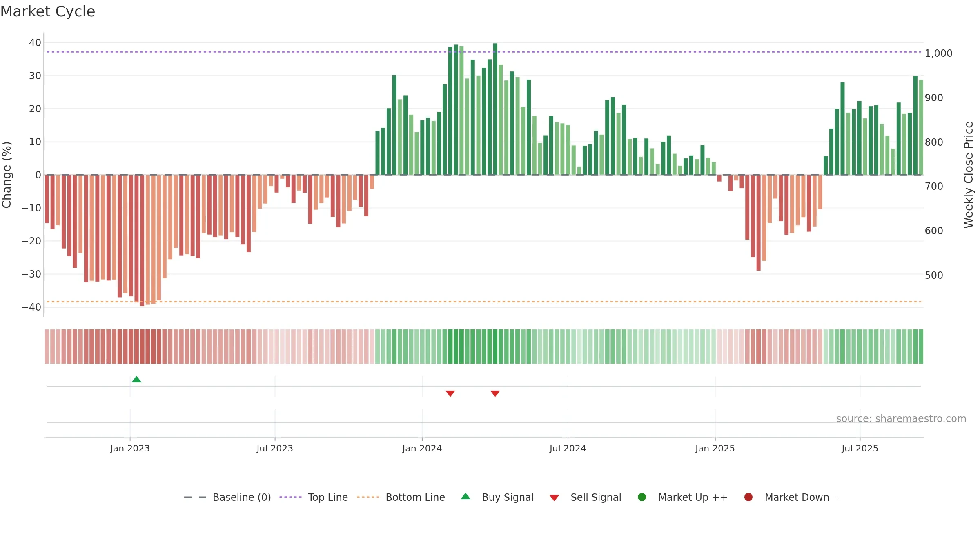Click the purple dotted Top Line on the chart
Screen dimensions: 980x551
[484, 52]
